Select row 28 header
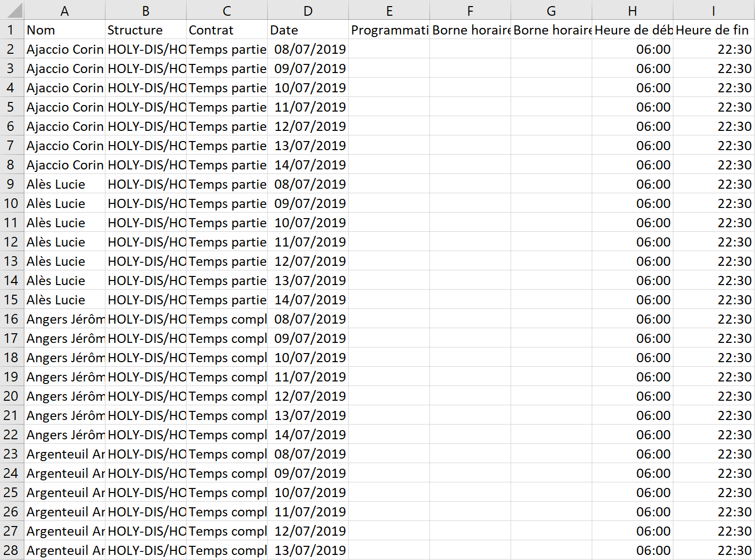This screenshot has height=560, width=755. pos(12,550)
